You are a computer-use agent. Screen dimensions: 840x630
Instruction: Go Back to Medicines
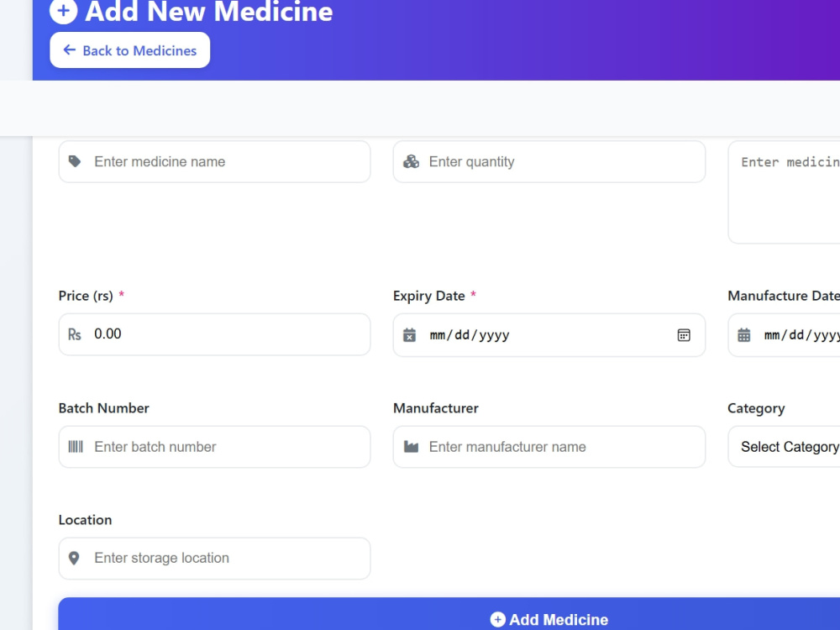[129, 50]
